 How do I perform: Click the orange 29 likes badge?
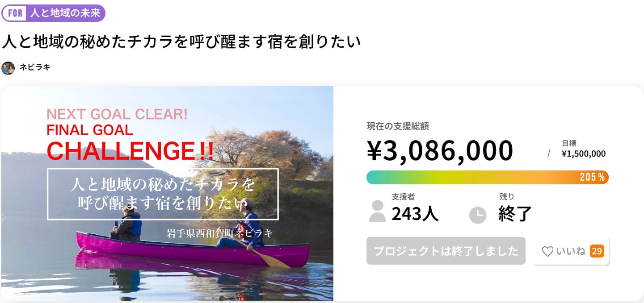click(597, 251)
